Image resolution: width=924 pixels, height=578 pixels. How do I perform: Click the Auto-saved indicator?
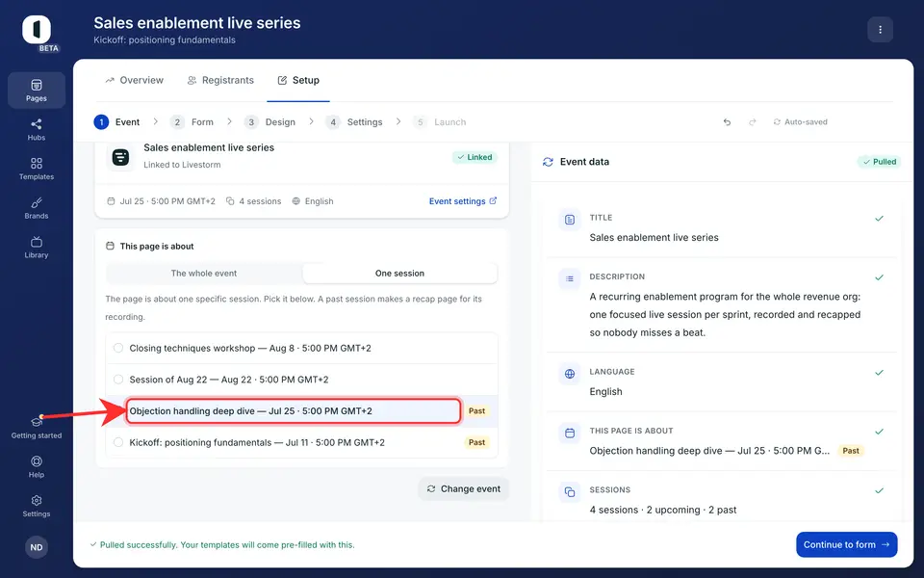[x=800, y=122]
